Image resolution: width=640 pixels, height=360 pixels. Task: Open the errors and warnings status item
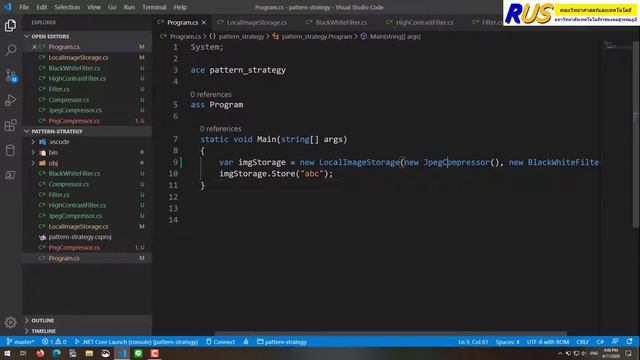[54, 342]
